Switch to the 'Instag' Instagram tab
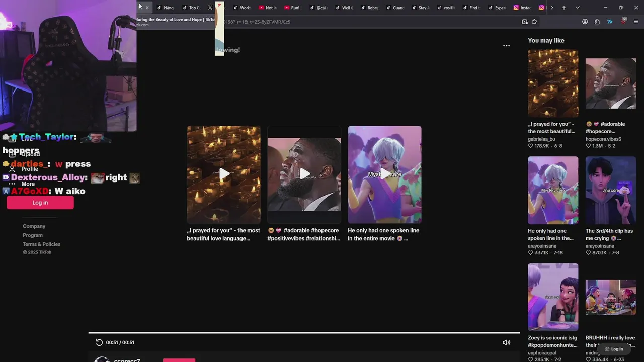This screenshot has height=362, width=644. tap(523, 8)
